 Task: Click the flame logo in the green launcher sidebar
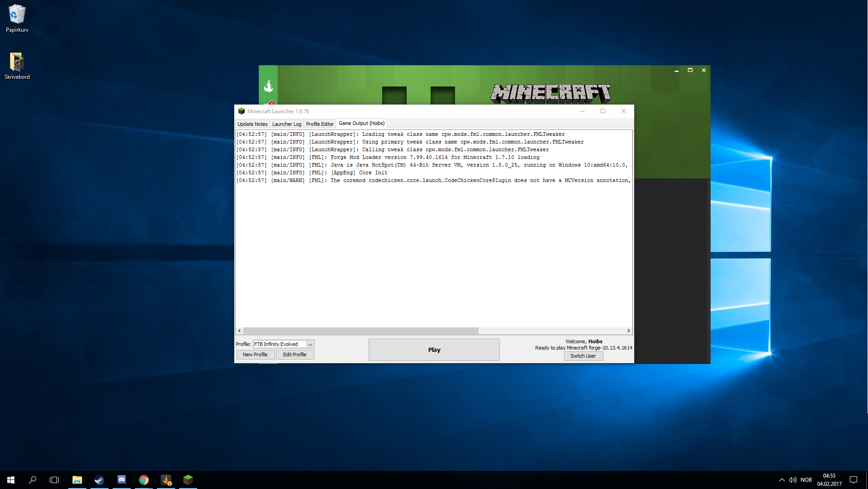pyautogui.click(x=268, y=86)
